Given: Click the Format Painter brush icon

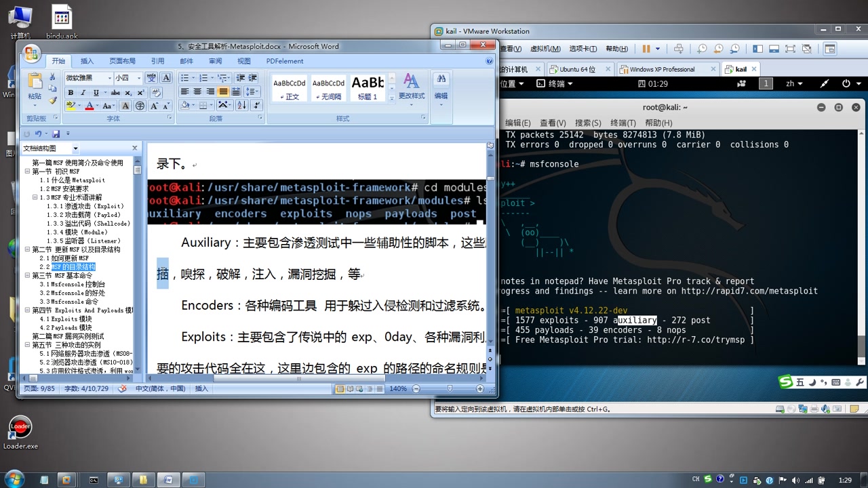Looking at the screenshot, I should coord(52,100).
